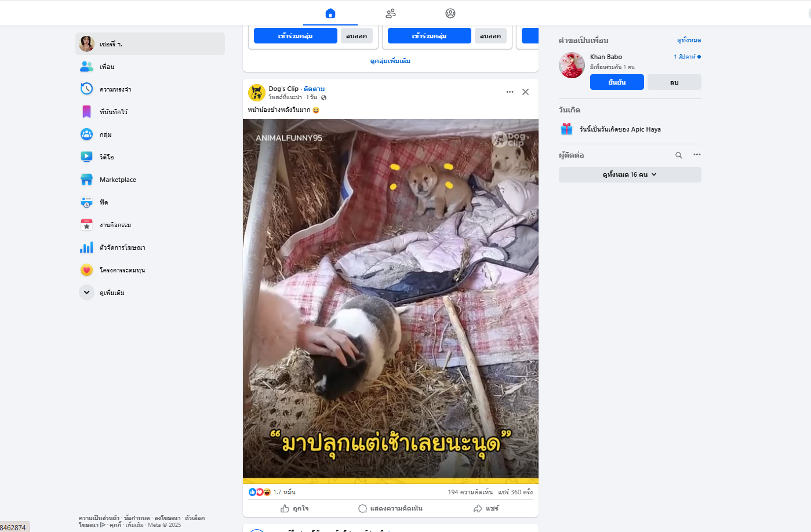Like the Dog's Clip post

pos(294,508)
